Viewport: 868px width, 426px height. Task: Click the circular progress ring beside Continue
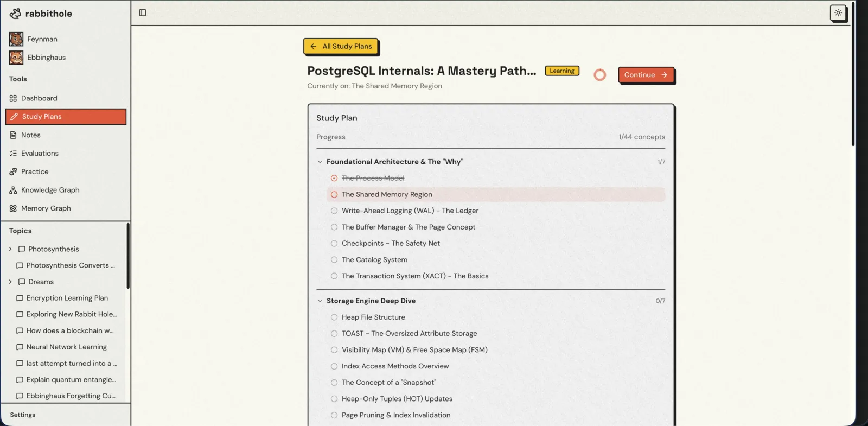click(x=599, y=75)
